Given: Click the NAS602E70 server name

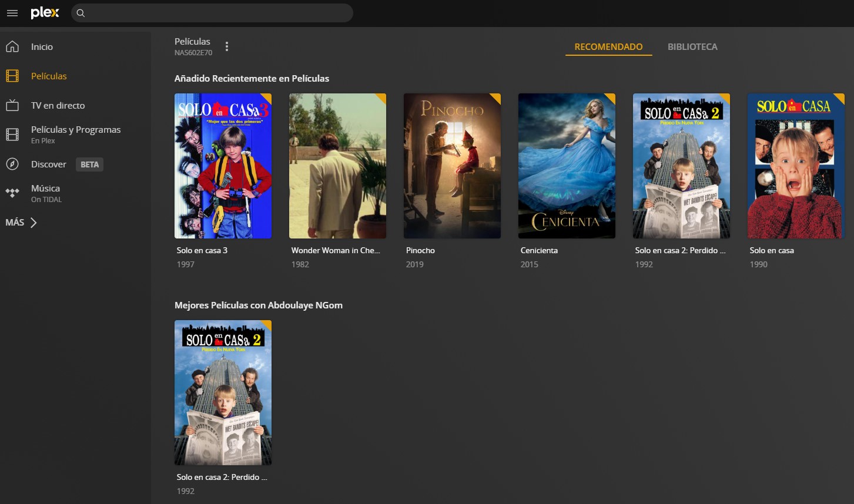Looking at the screenshot, I should click(193, 53).
